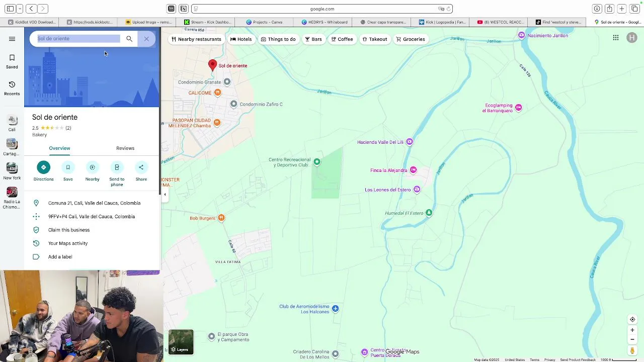Switch to Projects - Canva tab

coord(264,22)
